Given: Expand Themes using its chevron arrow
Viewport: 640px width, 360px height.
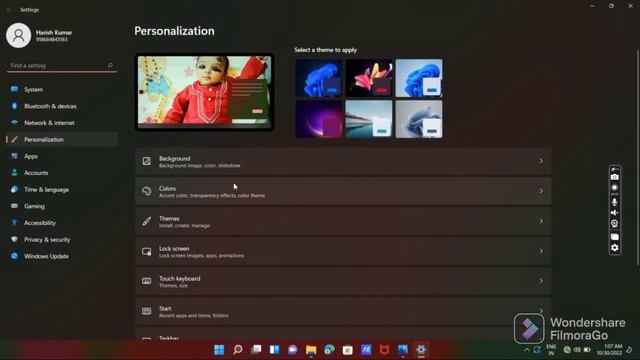Looking at the screenshot, I should point(541,221).
